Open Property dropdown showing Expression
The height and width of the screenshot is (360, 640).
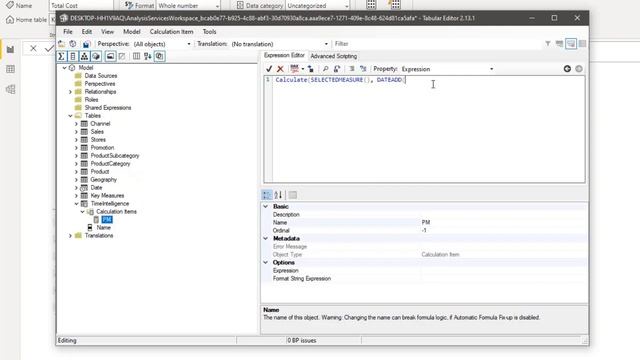tap(448, 69)
